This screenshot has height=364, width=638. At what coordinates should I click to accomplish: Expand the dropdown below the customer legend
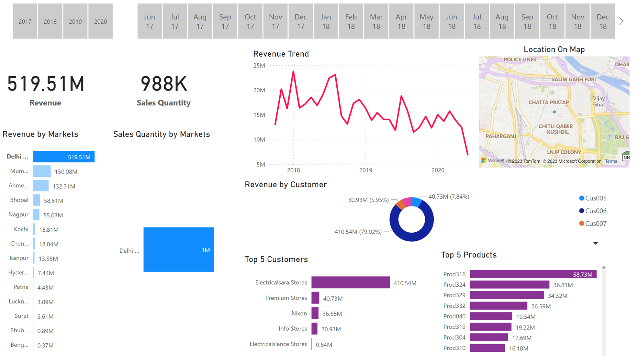click(595, 243)
